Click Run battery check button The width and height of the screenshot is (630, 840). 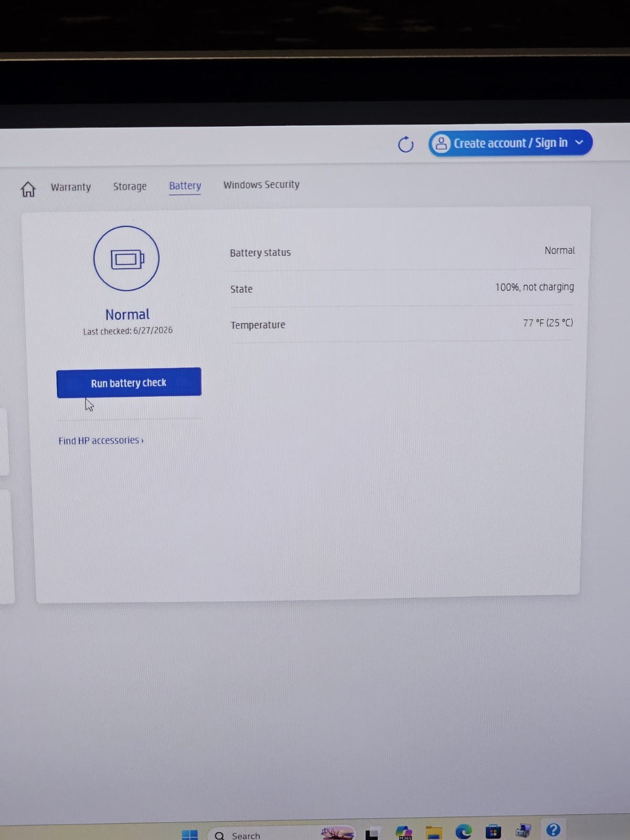[x=129, y=383]
